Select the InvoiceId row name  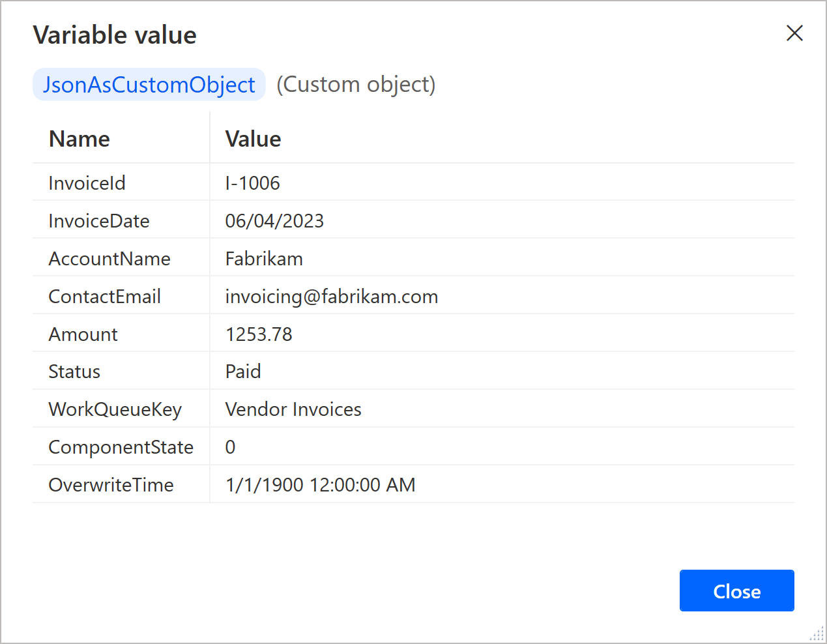pyautogui.click(x=87, y=183)
